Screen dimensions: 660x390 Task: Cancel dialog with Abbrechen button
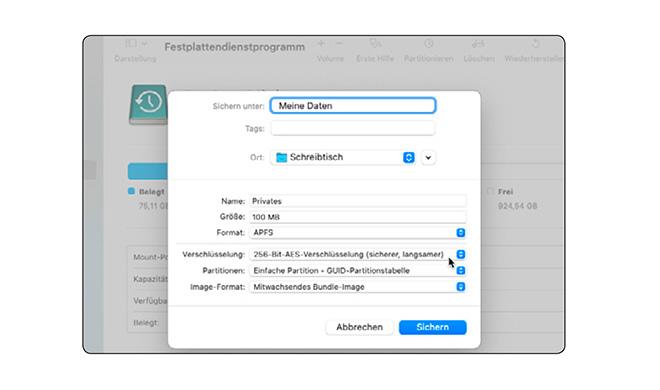coord(359,327)
